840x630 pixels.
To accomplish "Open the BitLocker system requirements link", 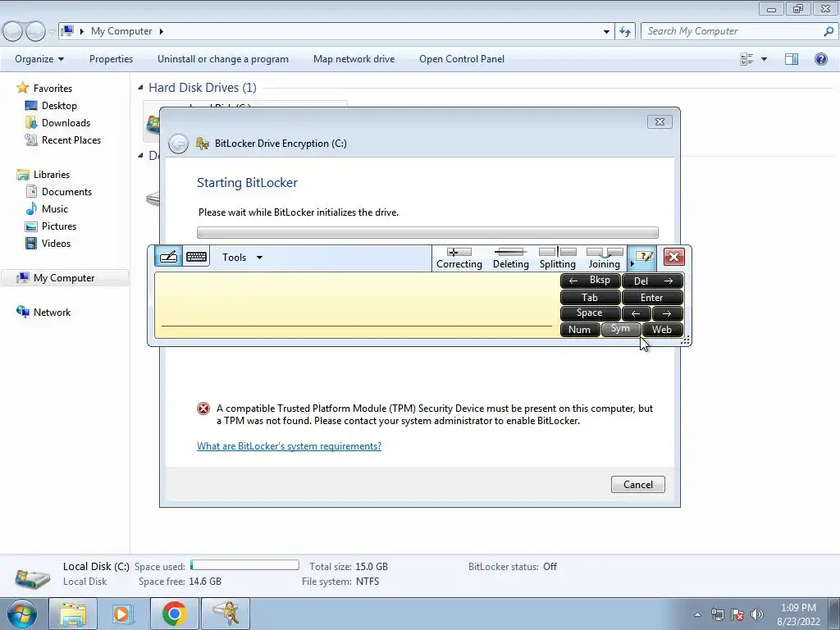I will (x=289, y=445).
